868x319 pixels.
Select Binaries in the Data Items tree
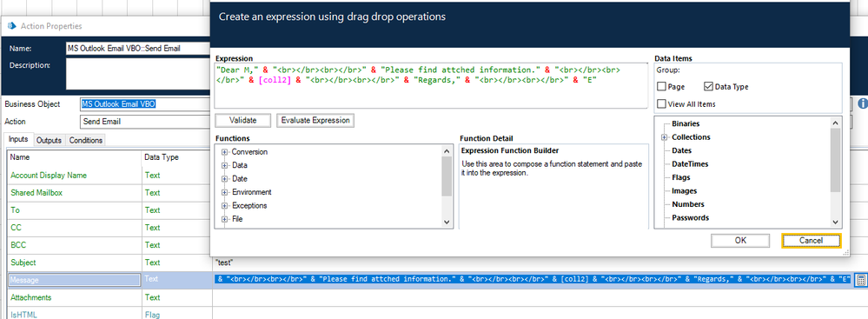(686, 124)
